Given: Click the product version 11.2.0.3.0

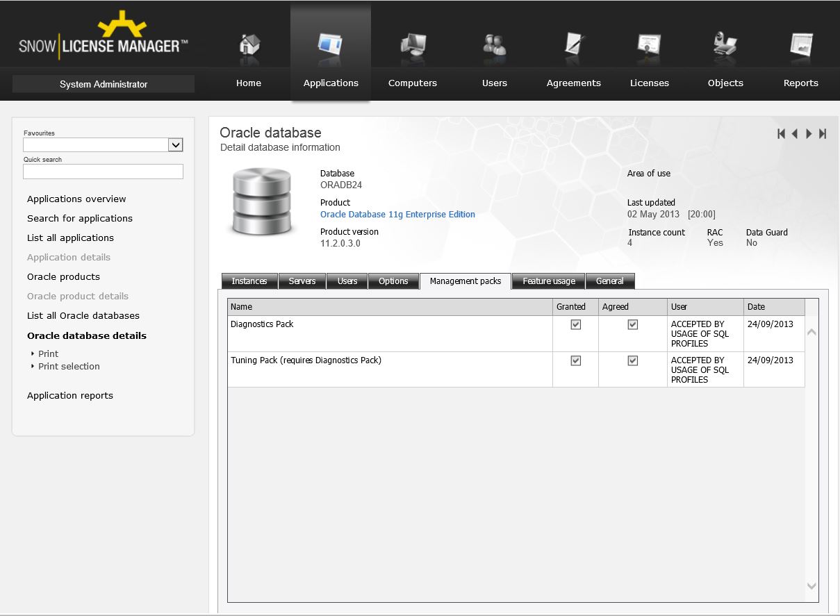Looking at the screenshot, I should pos(340,244).
